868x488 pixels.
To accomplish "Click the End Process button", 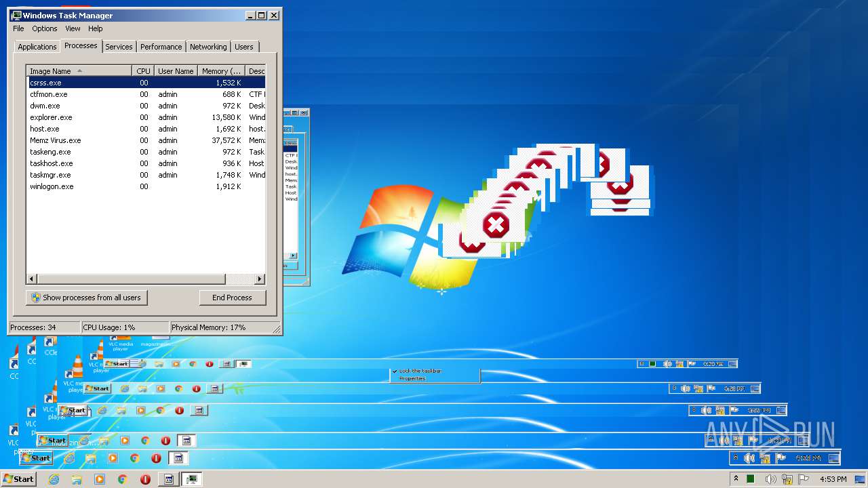I will pos(232,298).
